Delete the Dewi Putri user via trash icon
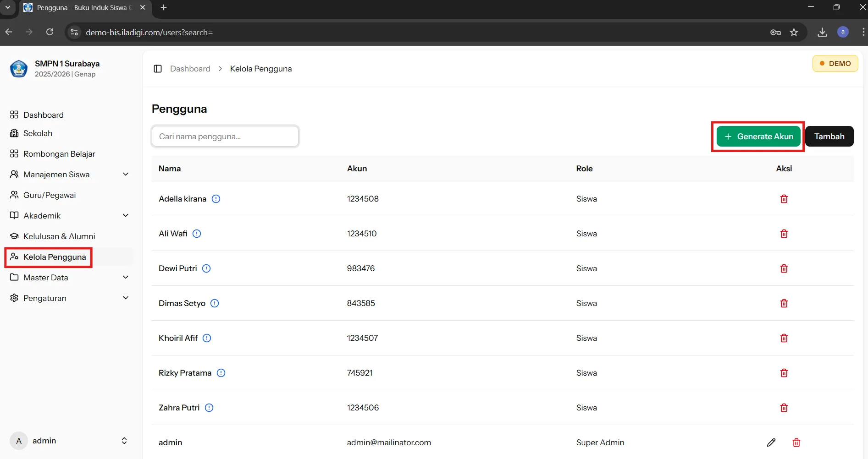Viewport: 868px width, 459px height. pos(784,268)
